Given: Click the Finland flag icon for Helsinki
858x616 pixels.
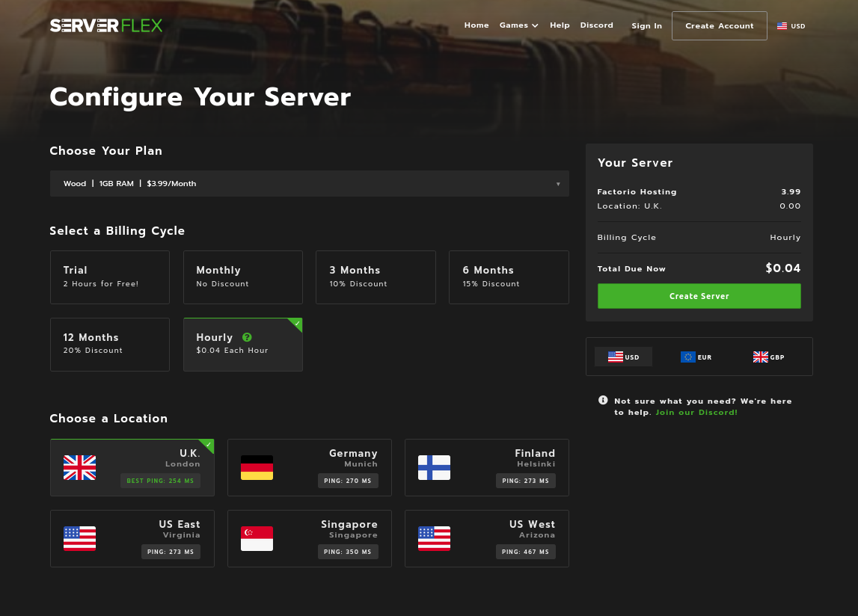Looking at the screenshot, I should click(x=434, y=468).
